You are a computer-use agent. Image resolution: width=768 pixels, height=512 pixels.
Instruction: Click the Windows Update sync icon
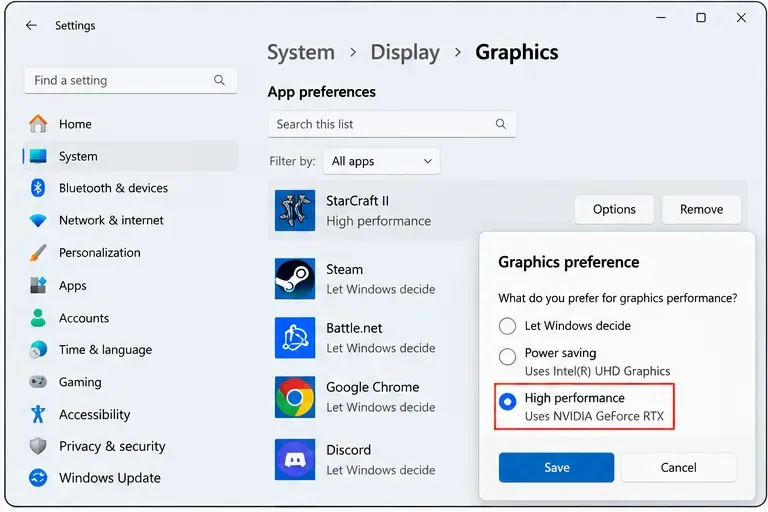pyautogui.click(x=38, y=478)
